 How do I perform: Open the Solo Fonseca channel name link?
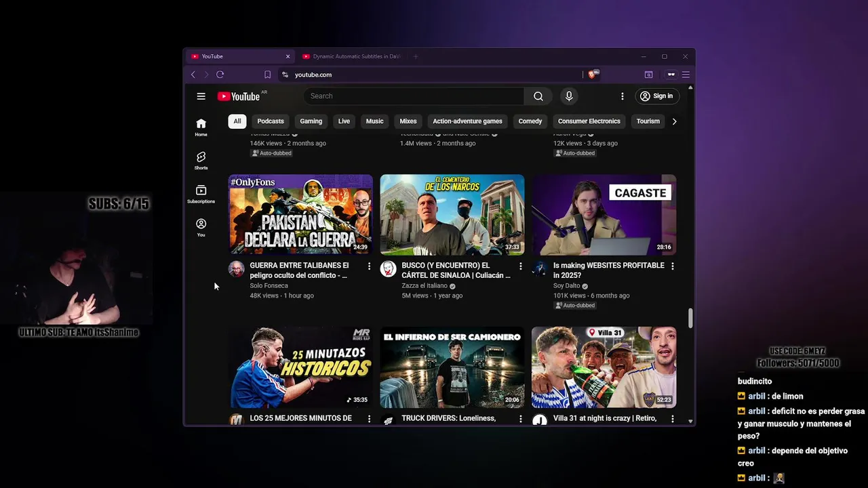[269, 285]
